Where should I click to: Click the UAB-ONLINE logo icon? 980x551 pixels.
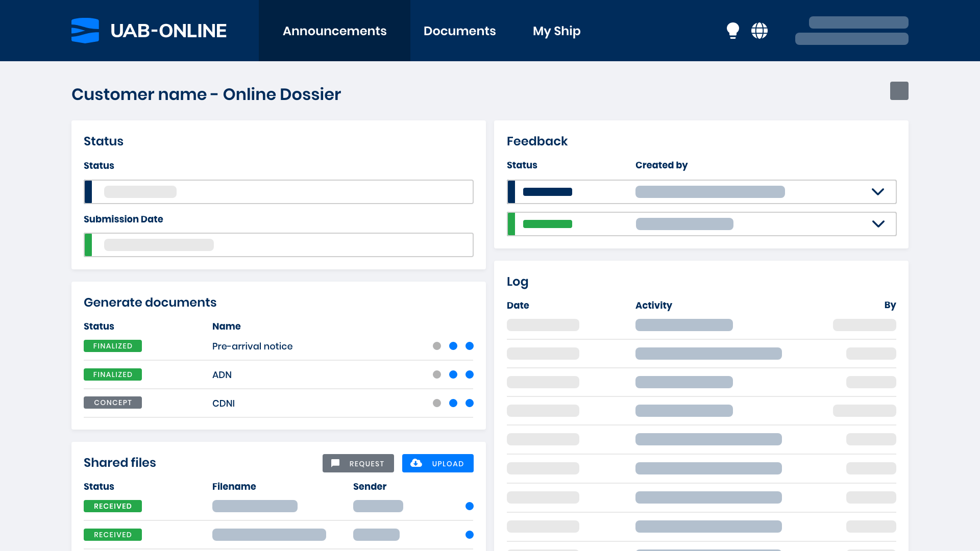pos(85,30)
